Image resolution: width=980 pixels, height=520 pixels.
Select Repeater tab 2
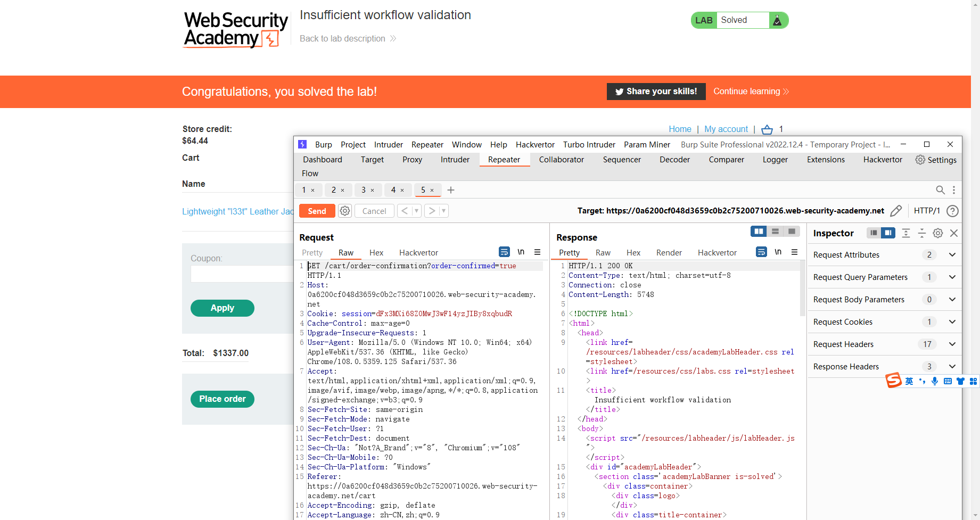click(x=334, y=190)
